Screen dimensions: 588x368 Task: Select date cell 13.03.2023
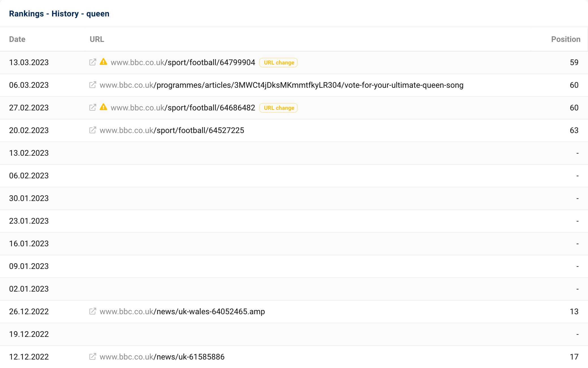coord(29,63)
